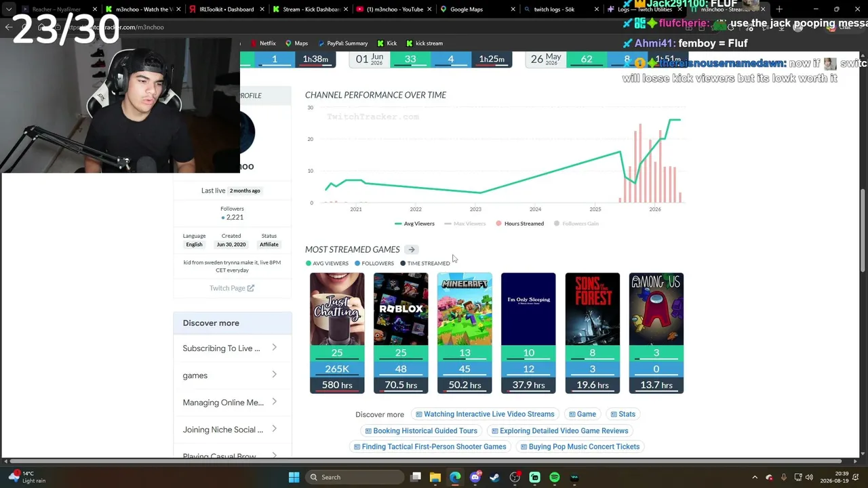Toggle Max Viewers series in chart legend
The image size is (868, 488).
465,224
